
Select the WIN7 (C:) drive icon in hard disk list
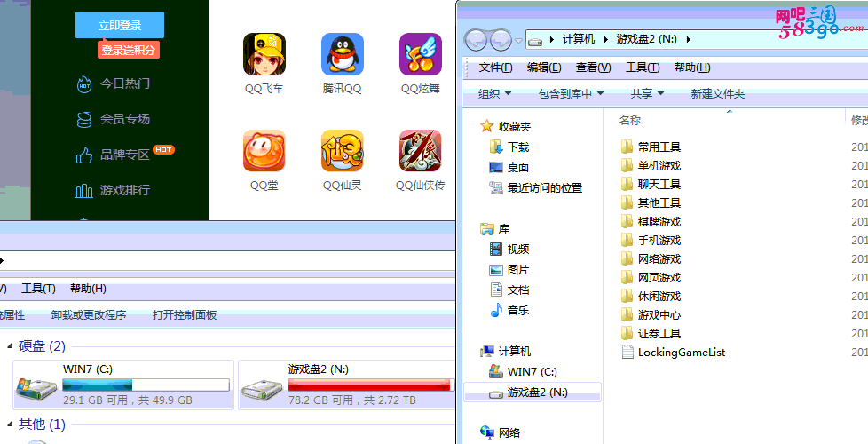click(x=36, y=389)
